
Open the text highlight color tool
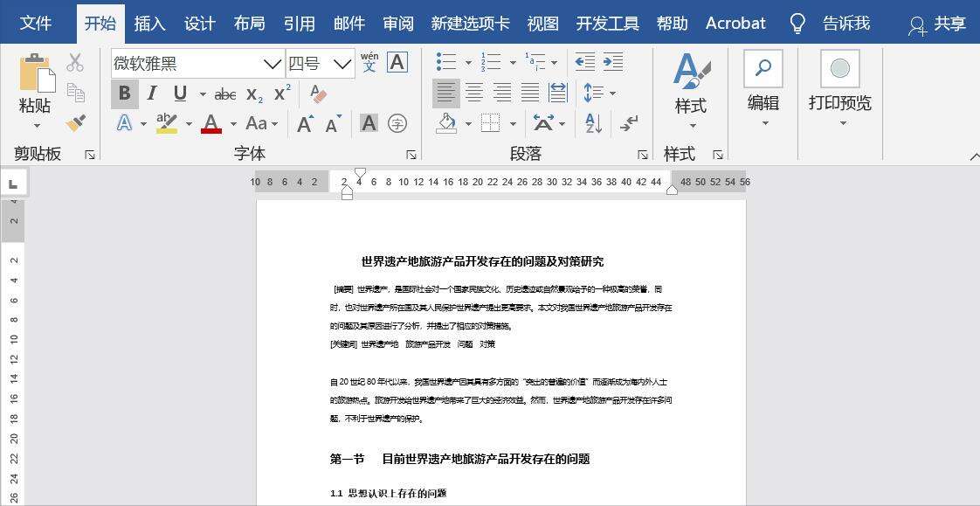[x=166, y=123]
